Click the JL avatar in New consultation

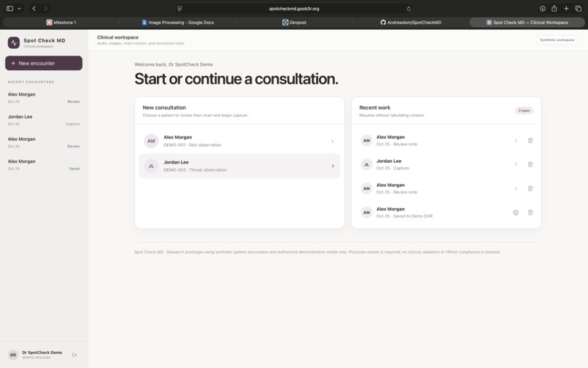pos(151,166)
